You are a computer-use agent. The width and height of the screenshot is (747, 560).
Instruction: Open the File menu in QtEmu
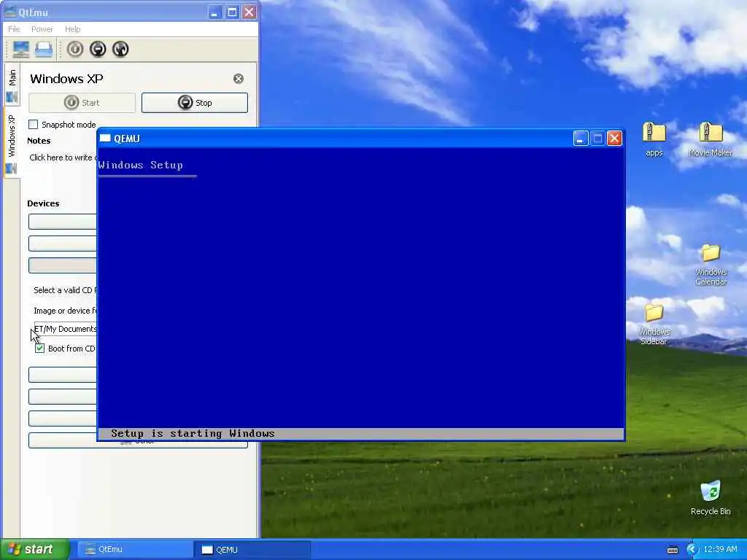[x=14, y=29]
